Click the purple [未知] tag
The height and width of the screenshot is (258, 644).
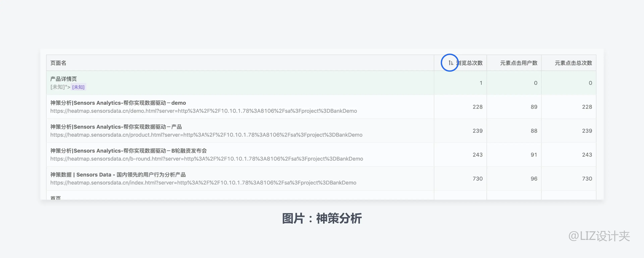pos(78,87)
